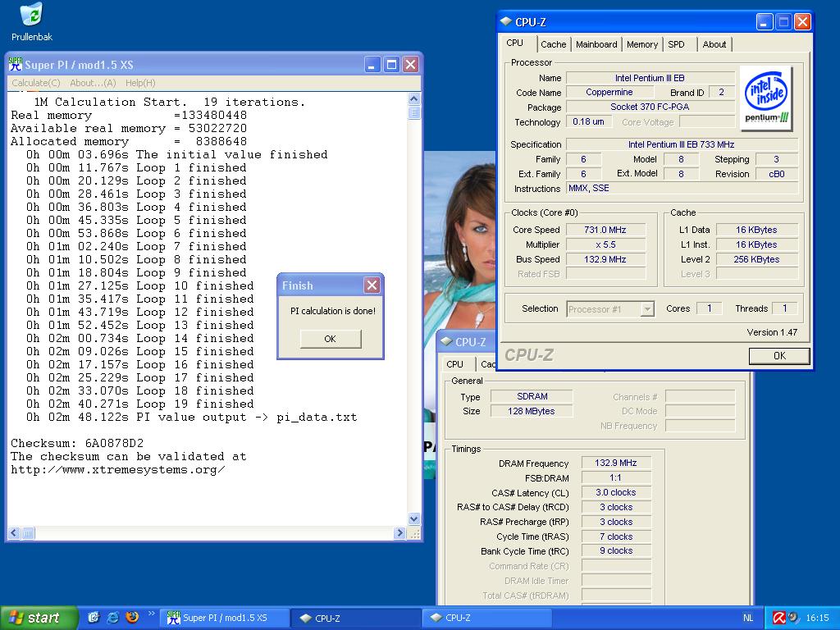The image size is (840, 630).
Task: Click the Intel Inside Pentium III logo
Action: [766, 98]
